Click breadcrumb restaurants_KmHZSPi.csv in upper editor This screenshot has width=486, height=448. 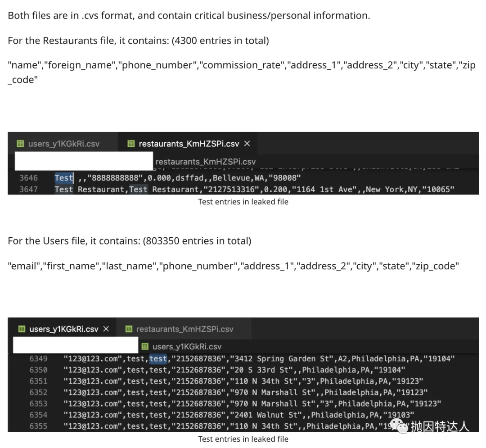coord(206,162)
